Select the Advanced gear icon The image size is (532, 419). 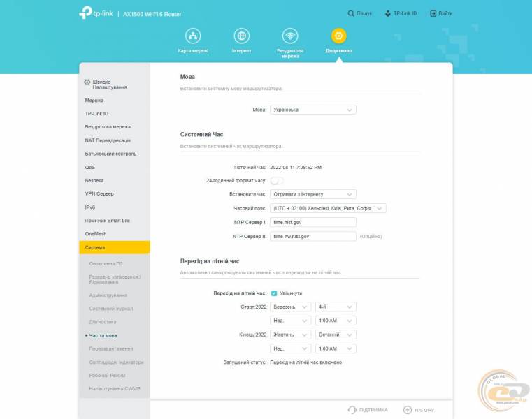pos(338,36)
